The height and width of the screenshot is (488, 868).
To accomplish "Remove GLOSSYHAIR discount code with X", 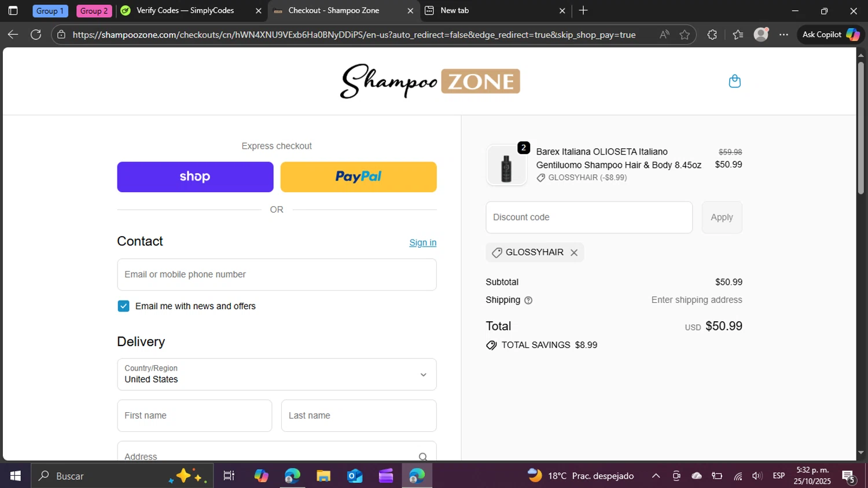I will (574, 252).
